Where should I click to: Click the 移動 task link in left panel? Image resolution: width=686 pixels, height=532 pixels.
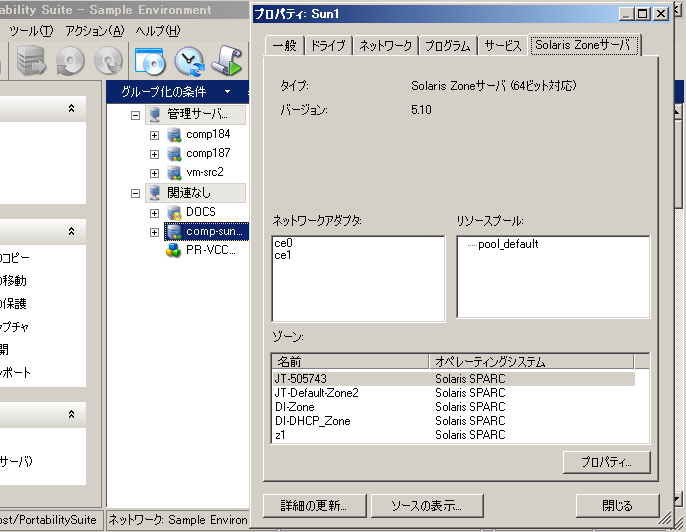coord(13,280)
